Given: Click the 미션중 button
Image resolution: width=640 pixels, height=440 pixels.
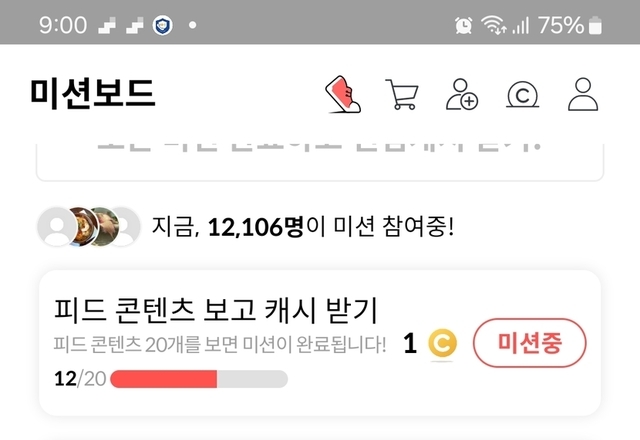Looking at the screenshot, I should coord(529,343).
